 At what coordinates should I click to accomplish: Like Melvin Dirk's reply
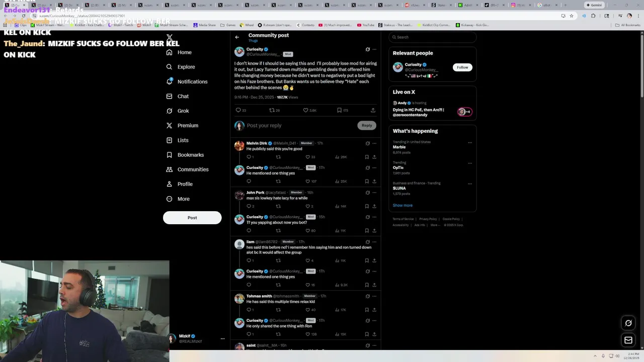pyautogui.click(x=308, y=157)
